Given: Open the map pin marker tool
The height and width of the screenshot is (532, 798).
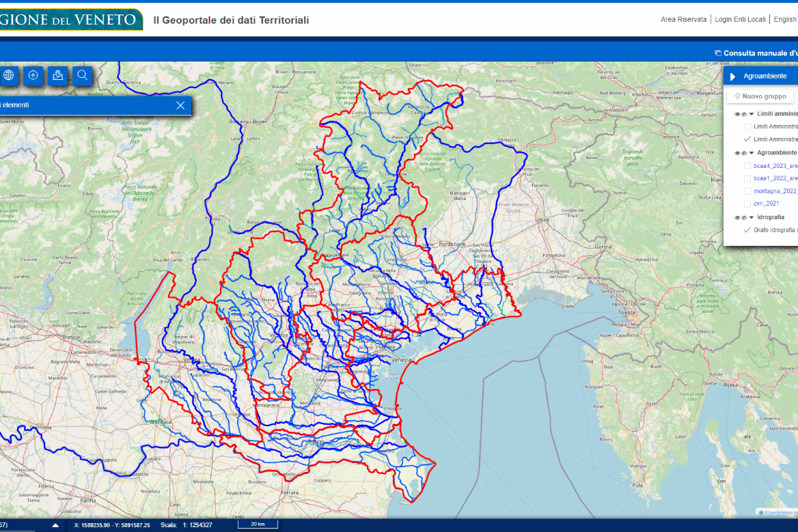Looking at the screenshot, I should pos(58,75).
